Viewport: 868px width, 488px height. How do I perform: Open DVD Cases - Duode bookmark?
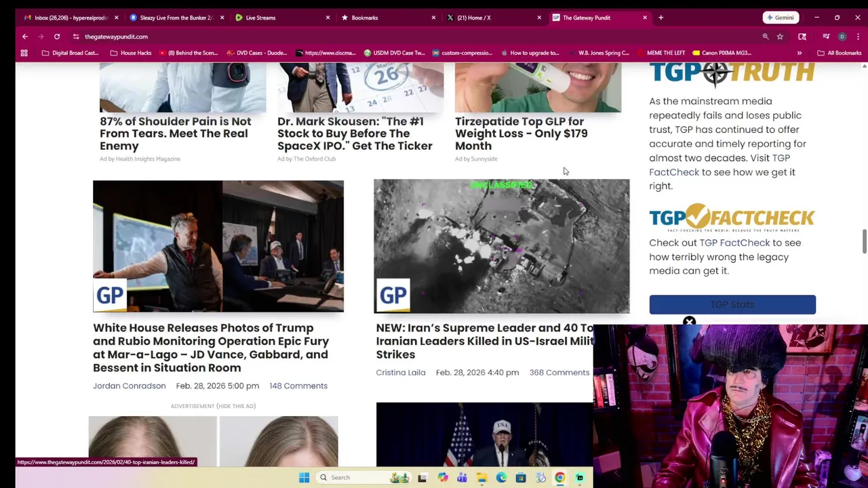pos(257,53)
